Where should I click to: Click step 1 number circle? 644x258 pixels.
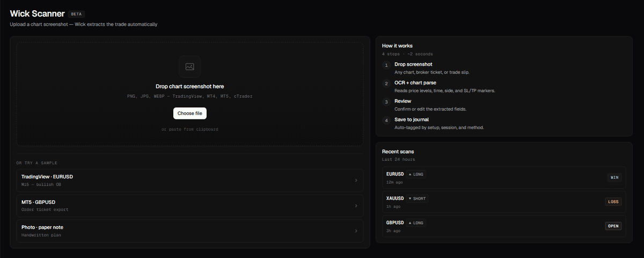tap(386, 66)
